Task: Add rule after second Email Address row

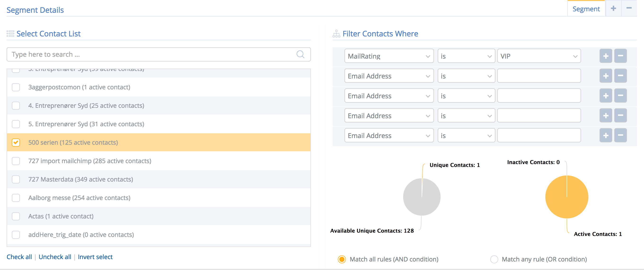Action: [x=606, y=96]
